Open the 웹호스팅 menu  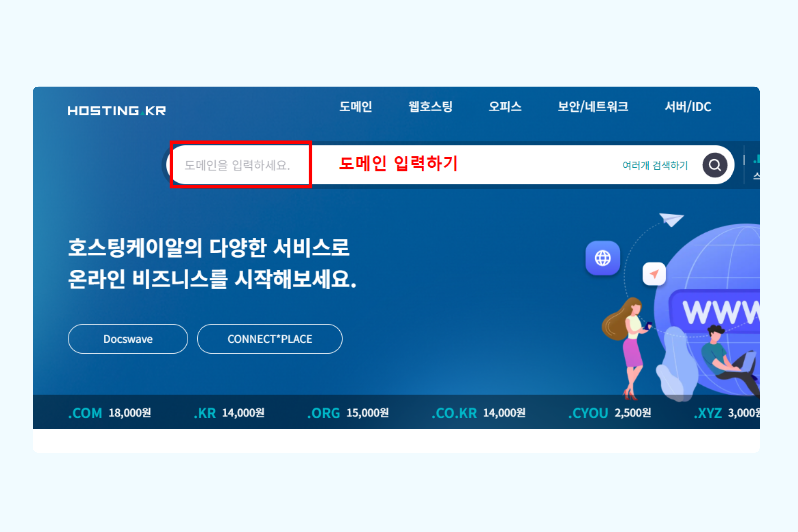tap(430, 106)
